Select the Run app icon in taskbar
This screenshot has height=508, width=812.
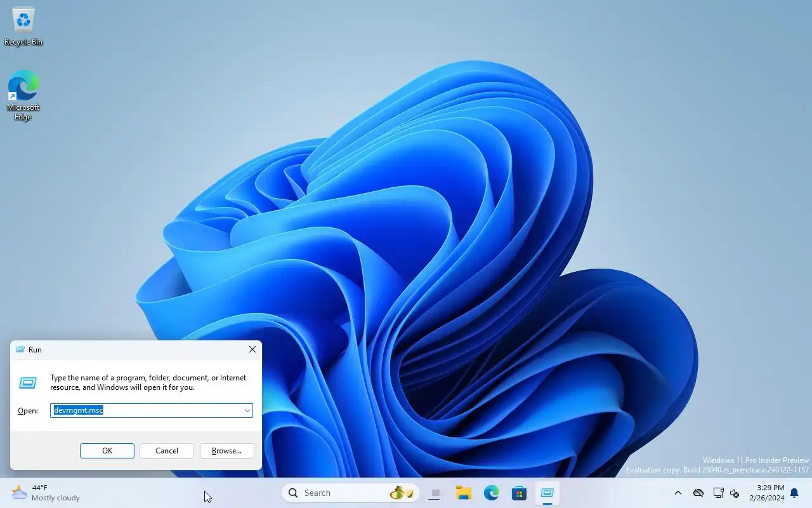[547, 493]
